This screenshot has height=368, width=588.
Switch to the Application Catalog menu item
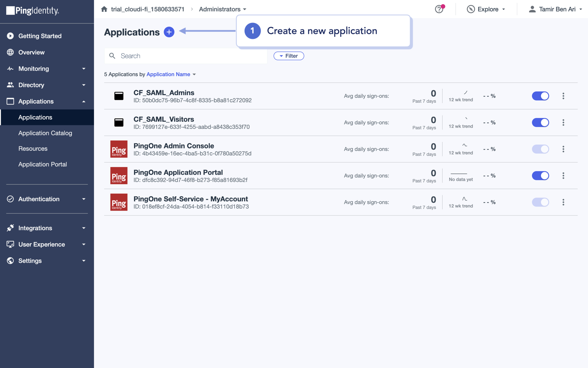click(x=45, y=133)
